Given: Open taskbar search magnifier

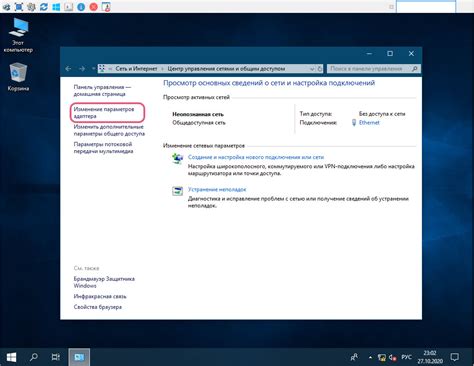Looking at the screenshot, I should point(33,357).
